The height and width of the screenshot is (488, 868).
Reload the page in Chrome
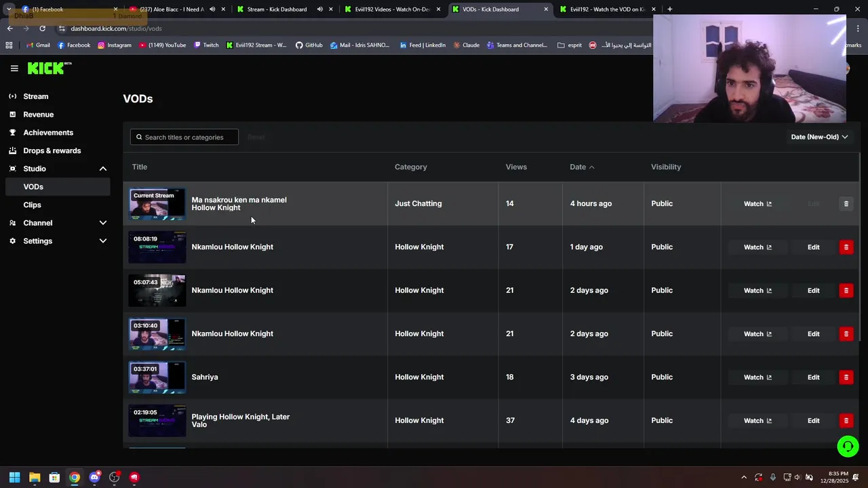42,28
